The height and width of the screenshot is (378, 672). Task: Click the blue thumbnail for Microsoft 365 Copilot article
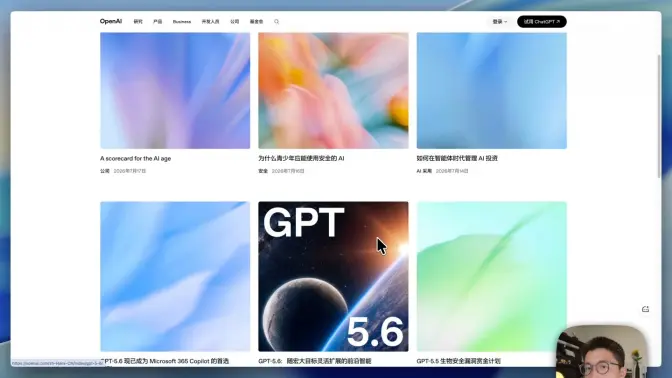point(175,276)
